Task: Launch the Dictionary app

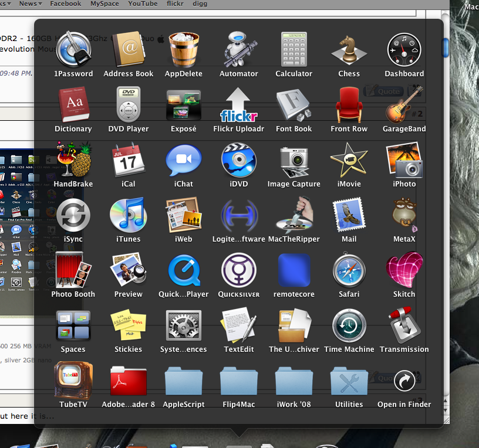Action: [73, 104]
